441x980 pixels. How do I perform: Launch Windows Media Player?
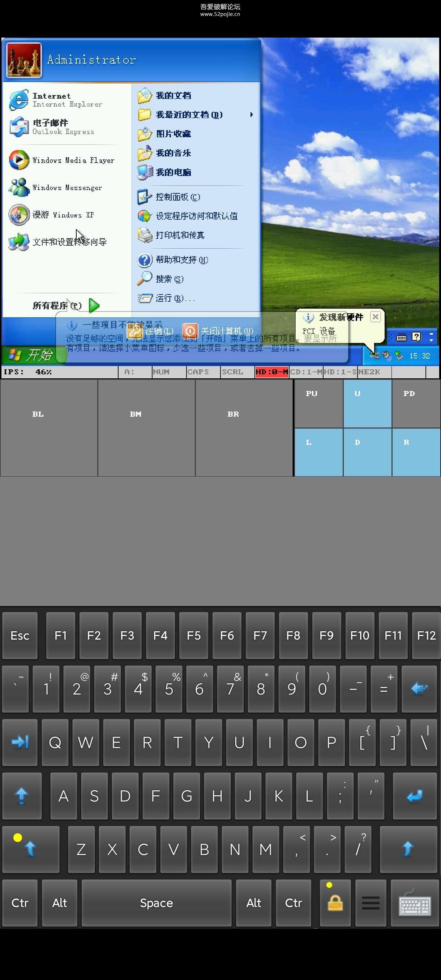tap(63, 160)
